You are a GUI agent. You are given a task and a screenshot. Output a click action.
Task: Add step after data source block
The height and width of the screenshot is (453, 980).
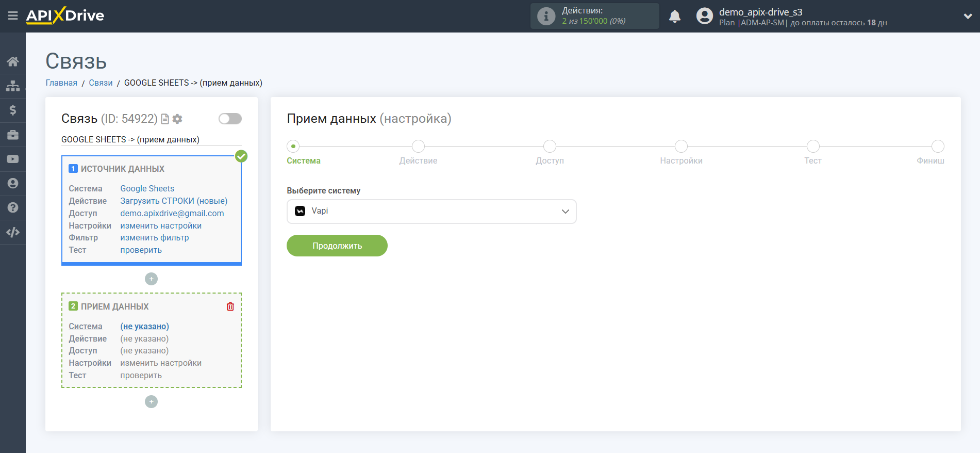point(151,279)
